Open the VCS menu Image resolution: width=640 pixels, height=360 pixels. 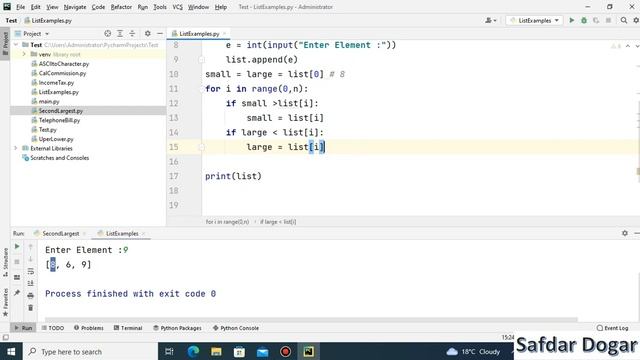coord(178,7)
